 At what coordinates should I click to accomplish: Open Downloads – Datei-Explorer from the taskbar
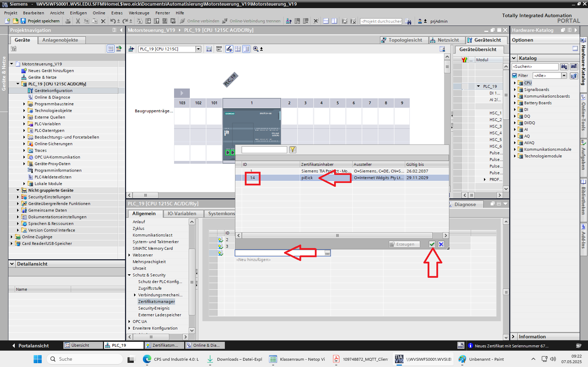tap(234, 359)
